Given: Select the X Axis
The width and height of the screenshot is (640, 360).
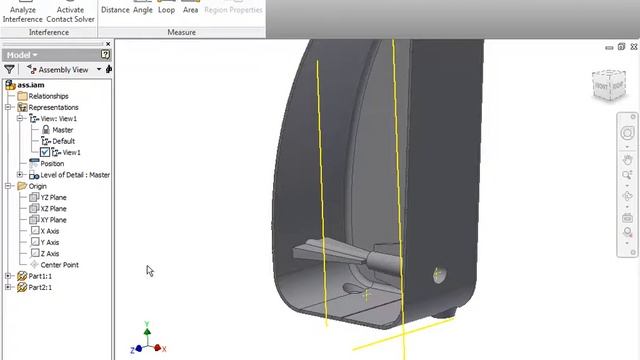Looking at the screenshot, I should coord(50,231).
